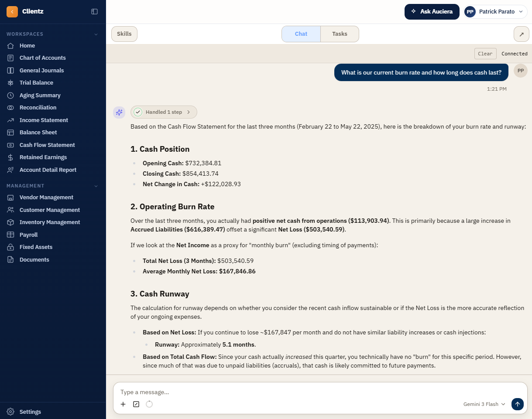Collapse the Workspaces section chevron

click(96, 34)
